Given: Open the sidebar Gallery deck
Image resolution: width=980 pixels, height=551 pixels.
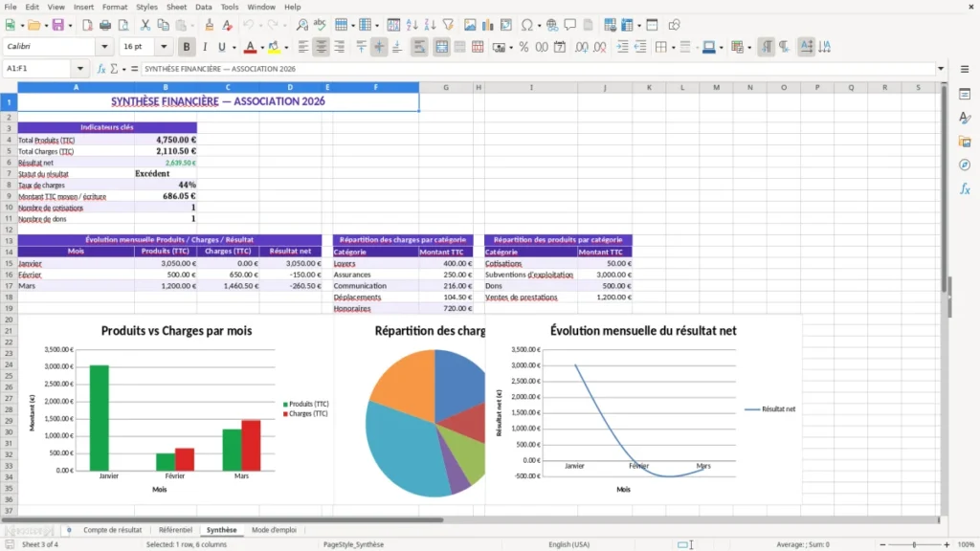Looking at the screenshot, I should tap(965, 142).
